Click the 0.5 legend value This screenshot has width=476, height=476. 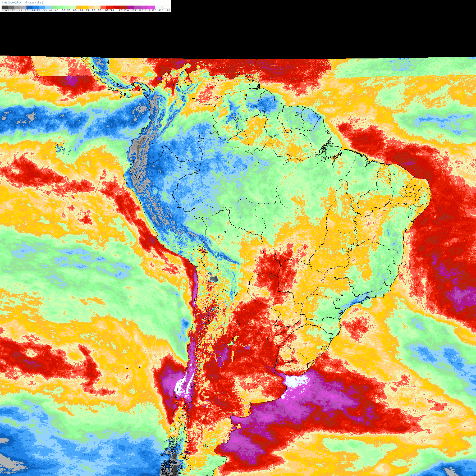point(7,10)
